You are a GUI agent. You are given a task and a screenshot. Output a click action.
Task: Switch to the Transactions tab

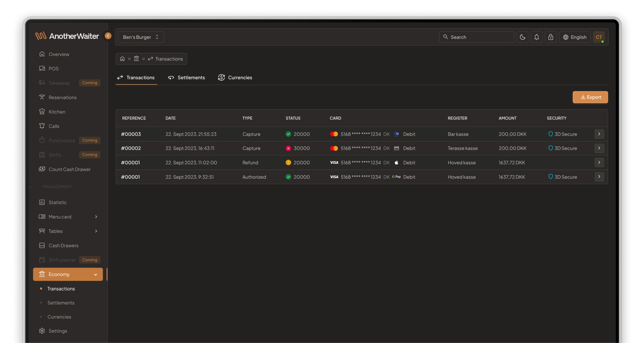coord(136,77)
